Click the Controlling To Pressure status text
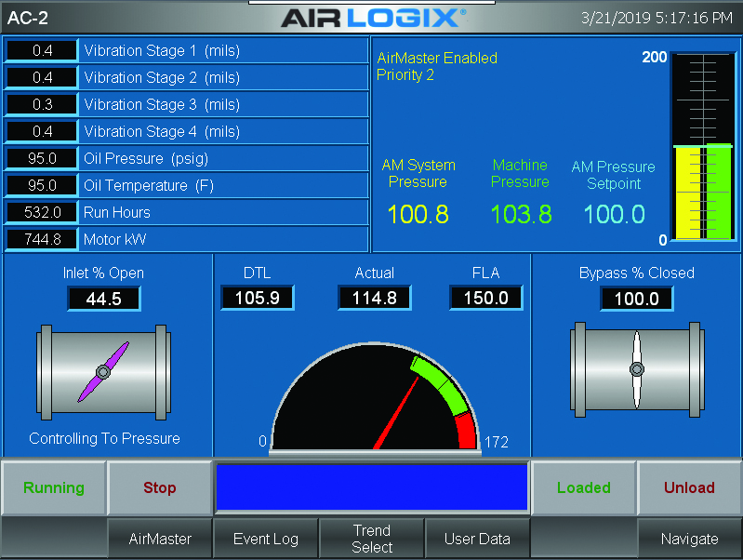The width and height of the screenshot is (743, 560). (x=104, y=438)
